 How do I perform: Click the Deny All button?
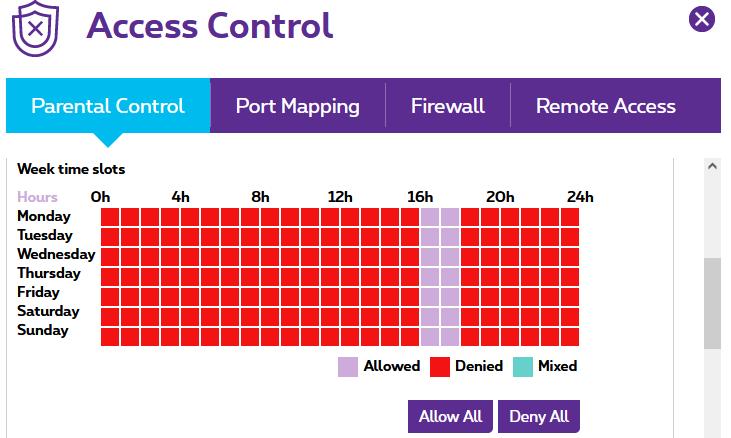pos(539,416)
